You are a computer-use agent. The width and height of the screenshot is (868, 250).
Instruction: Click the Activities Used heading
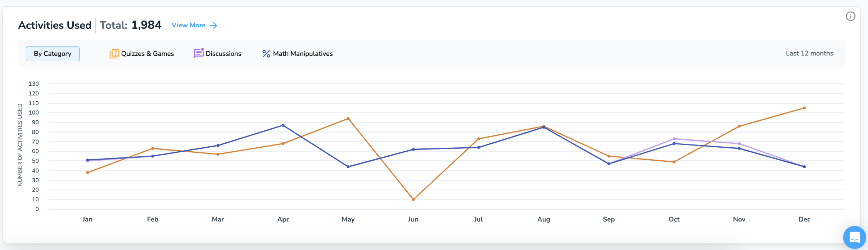pyautogui.click(x=55, y=25)
